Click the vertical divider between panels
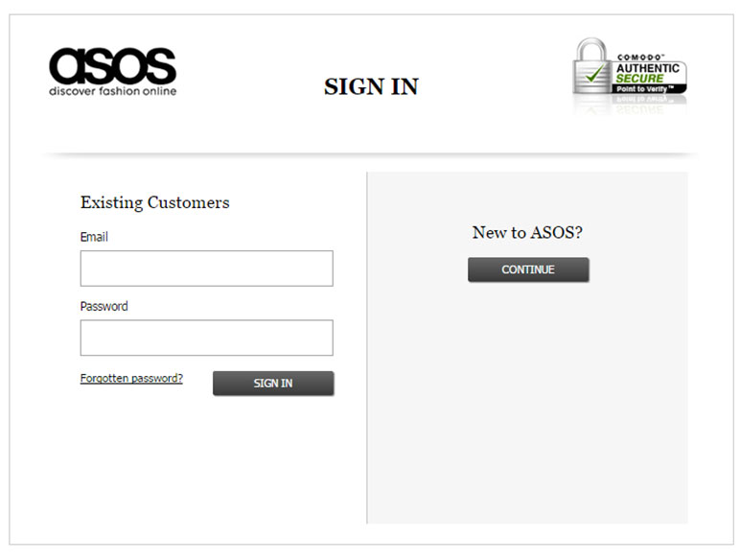The width and height of the screenshot is (740, 560). 367,347
